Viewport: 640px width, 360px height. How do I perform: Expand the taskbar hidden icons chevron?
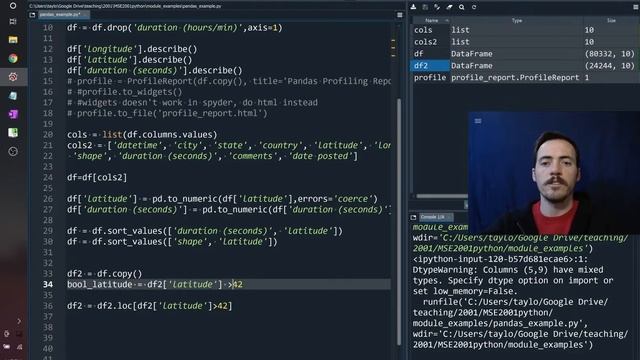[x=19, y=321]
